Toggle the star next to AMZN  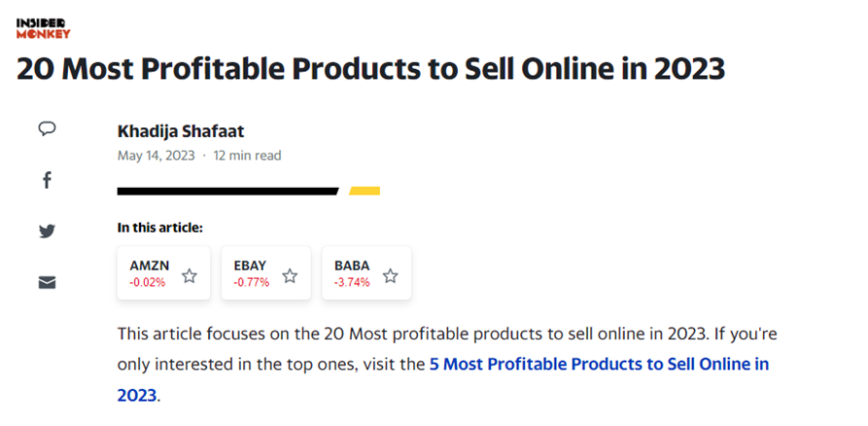[x=190, y=275]
